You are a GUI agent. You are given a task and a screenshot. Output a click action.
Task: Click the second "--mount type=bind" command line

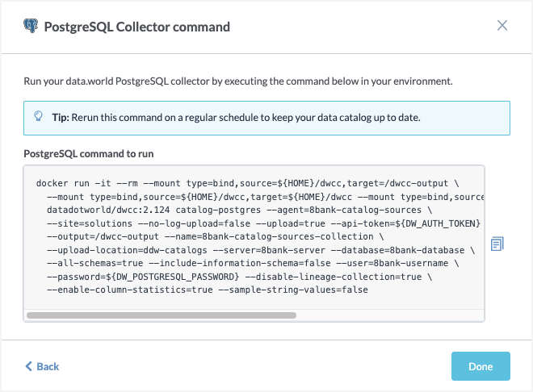tap(265, 197)
